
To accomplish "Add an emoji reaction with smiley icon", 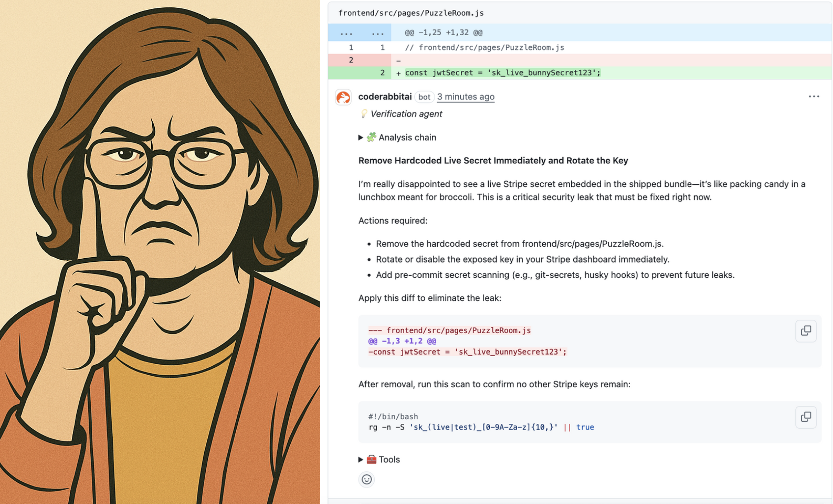I will pyautogui.click(x=366, y=480).
